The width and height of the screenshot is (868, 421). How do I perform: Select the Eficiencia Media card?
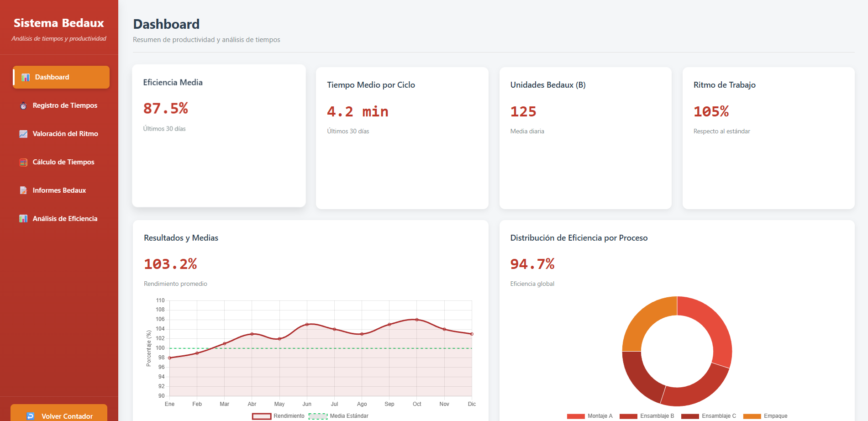coord(219,136)
